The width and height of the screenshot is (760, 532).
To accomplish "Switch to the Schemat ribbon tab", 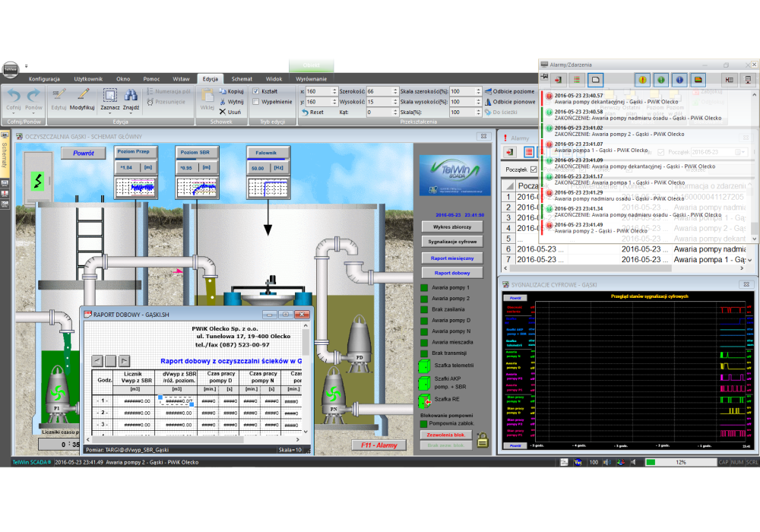I will (241, 77).
